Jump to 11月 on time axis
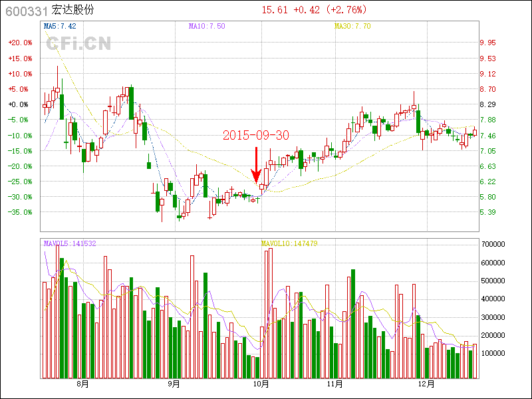532x399 pixels. click(335, 384)
